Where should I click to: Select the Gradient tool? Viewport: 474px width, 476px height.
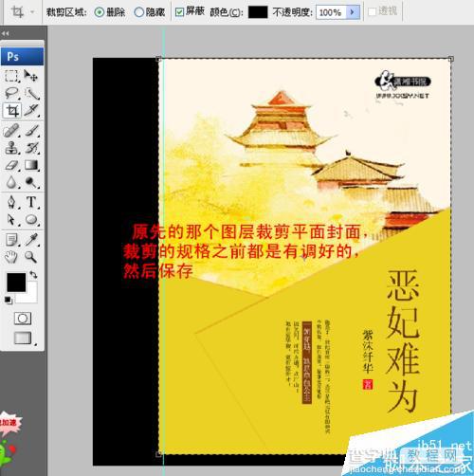pyautogui.click(x=31, y=165)
